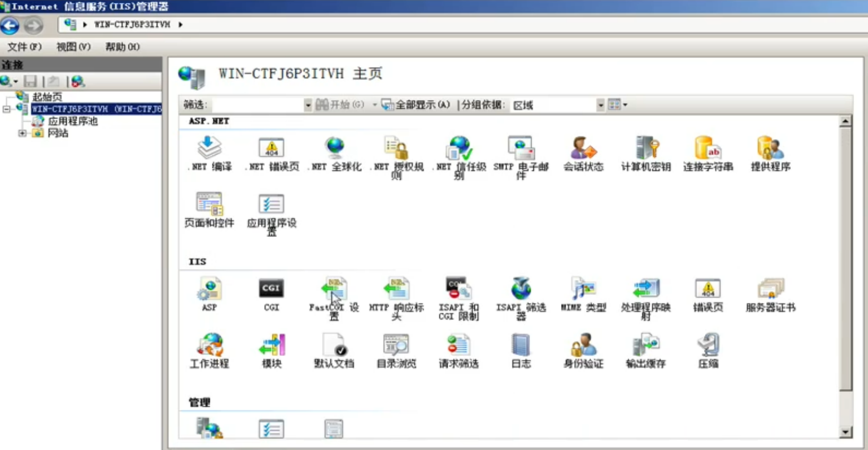Click the delete connection toolbar icon
868x450 pixels.
click(x=78, y=82)
